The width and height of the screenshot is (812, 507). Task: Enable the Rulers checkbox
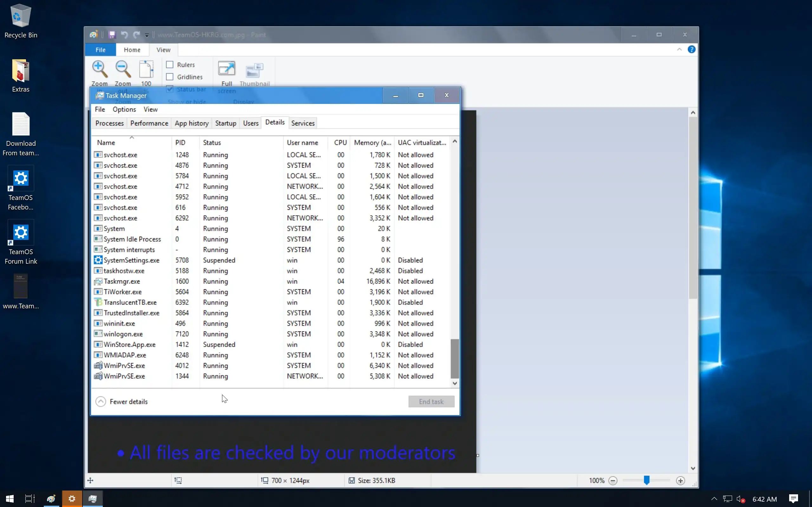(x=170, y=65)
